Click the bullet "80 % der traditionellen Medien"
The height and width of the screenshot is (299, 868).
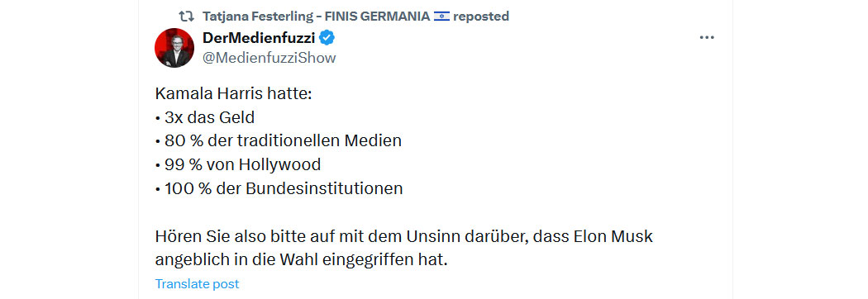click(x=279, y=141)
